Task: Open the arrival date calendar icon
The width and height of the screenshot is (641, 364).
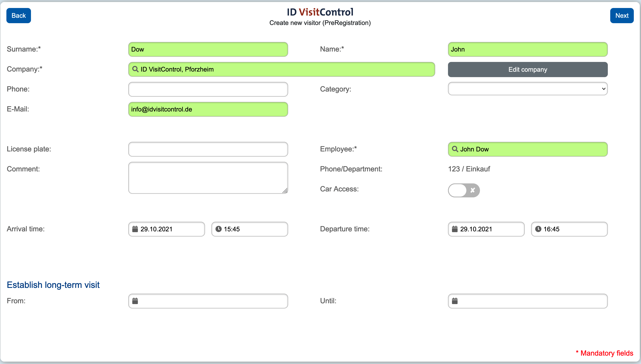Action: [135, 229]
